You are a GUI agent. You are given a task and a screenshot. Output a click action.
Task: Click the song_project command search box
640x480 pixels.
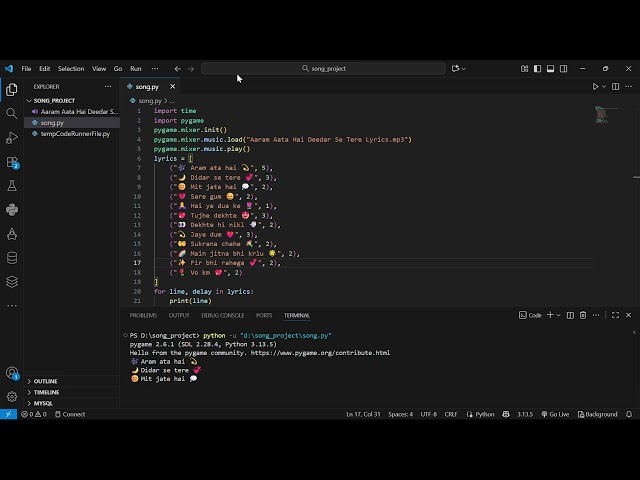323,69
